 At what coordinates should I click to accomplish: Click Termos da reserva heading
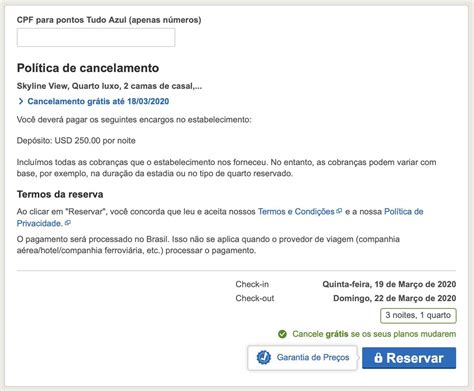click(60, 194)
